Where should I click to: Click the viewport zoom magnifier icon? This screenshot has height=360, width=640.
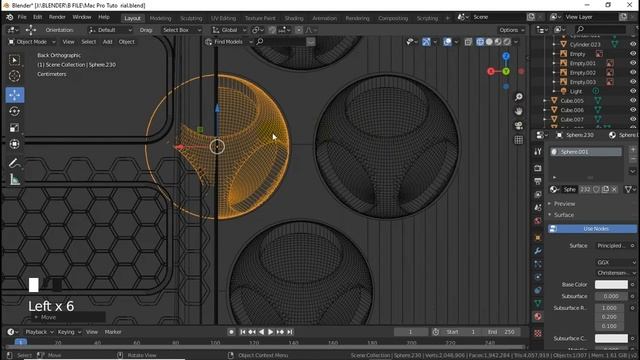click(x=518, y=97)
